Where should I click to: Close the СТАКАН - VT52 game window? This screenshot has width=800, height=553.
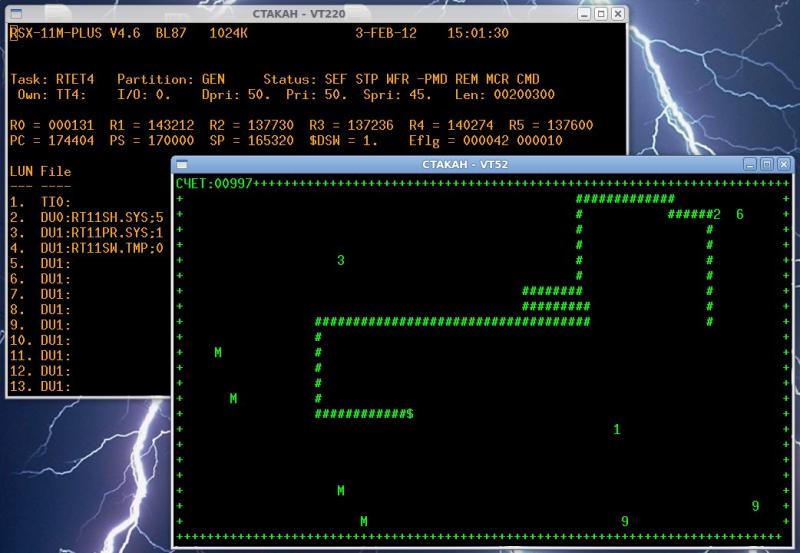click(784, 163)
